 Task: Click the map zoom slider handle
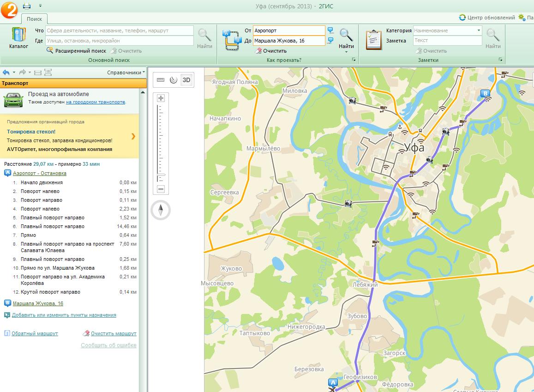(x=161, y=175)
